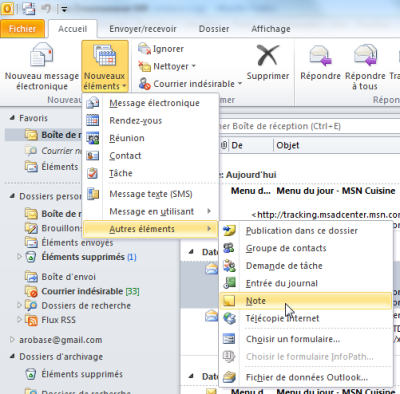Expand the Éléments supprimés (1) folder
Screen dimensions: 400x394
pos(19,256)
